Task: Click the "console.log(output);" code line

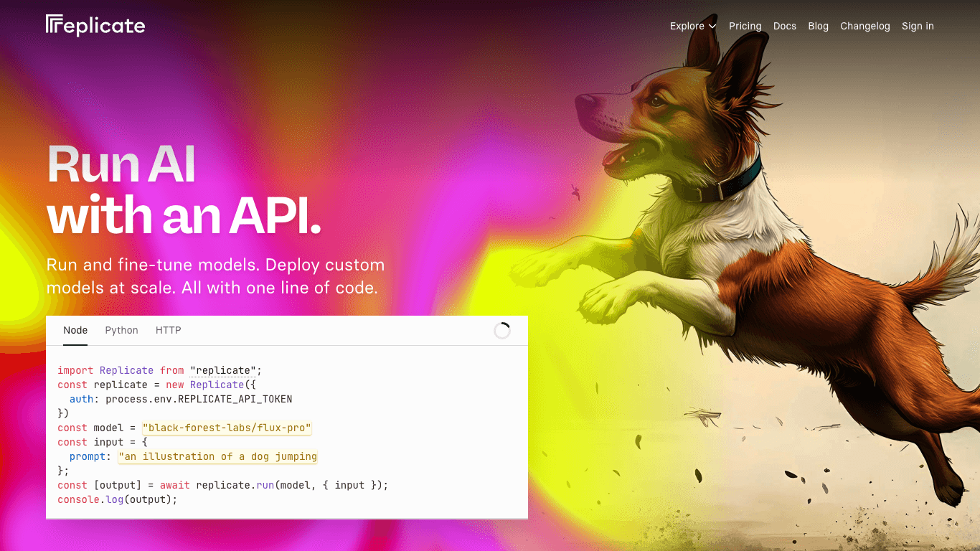Action: click(118, 499)
